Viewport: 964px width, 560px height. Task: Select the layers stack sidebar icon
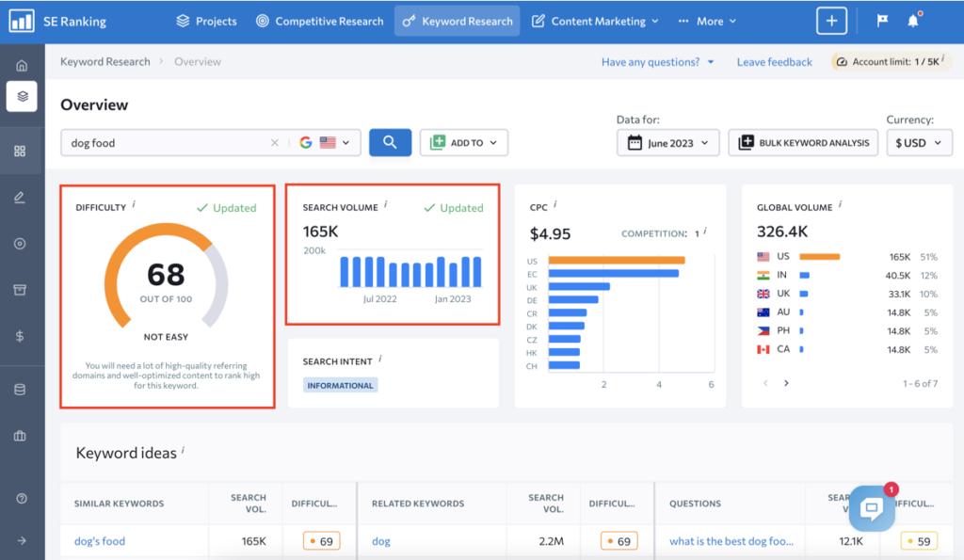[22, 97]
